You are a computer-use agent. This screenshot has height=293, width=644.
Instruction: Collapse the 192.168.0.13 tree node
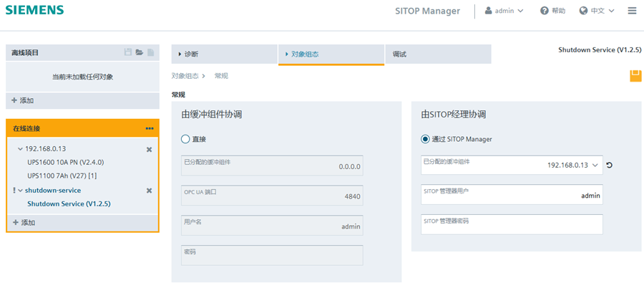click(20, 149)
